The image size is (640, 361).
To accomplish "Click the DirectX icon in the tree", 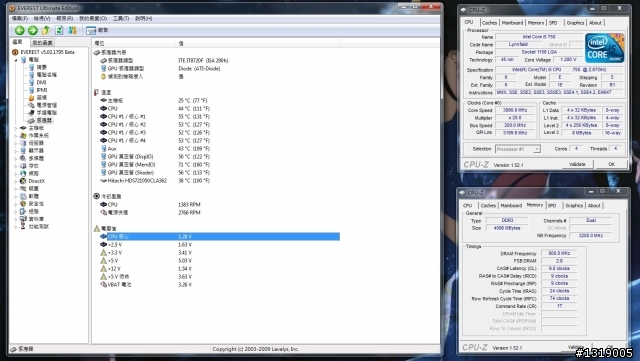I will click(x=23, y=181).
